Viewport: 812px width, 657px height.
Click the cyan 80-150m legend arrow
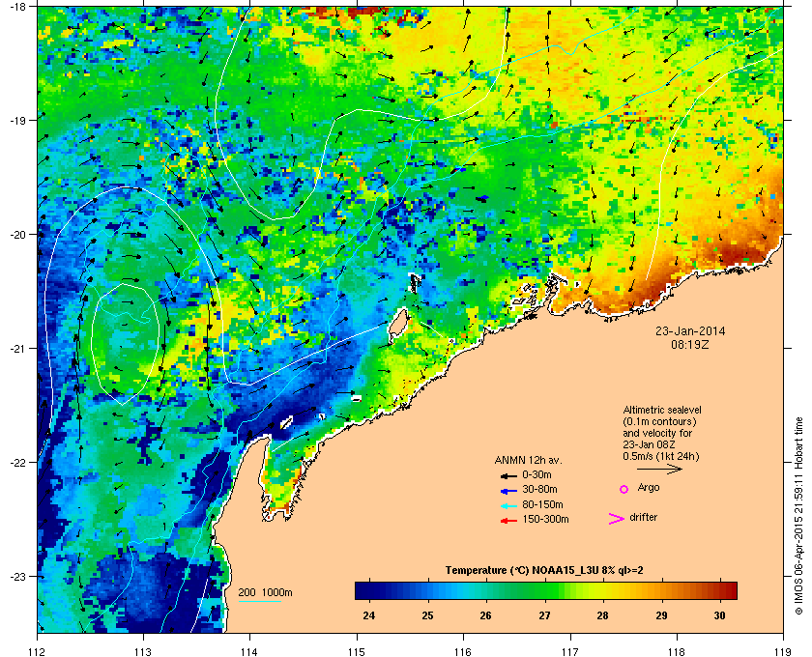[x=508, y=505]
